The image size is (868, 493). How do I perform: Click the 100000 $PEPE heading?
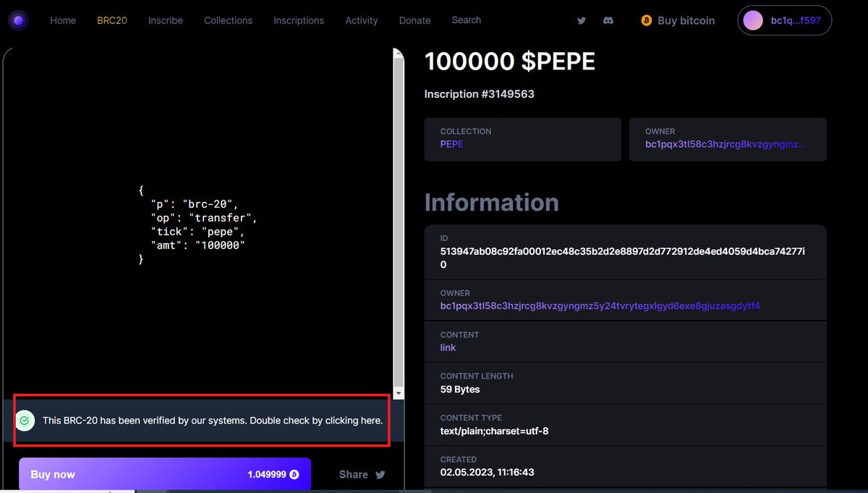[510, 62]
